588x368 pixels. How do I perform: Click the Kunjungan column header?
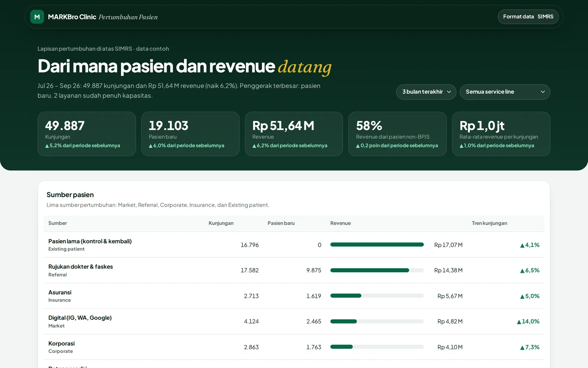[221, 223]
